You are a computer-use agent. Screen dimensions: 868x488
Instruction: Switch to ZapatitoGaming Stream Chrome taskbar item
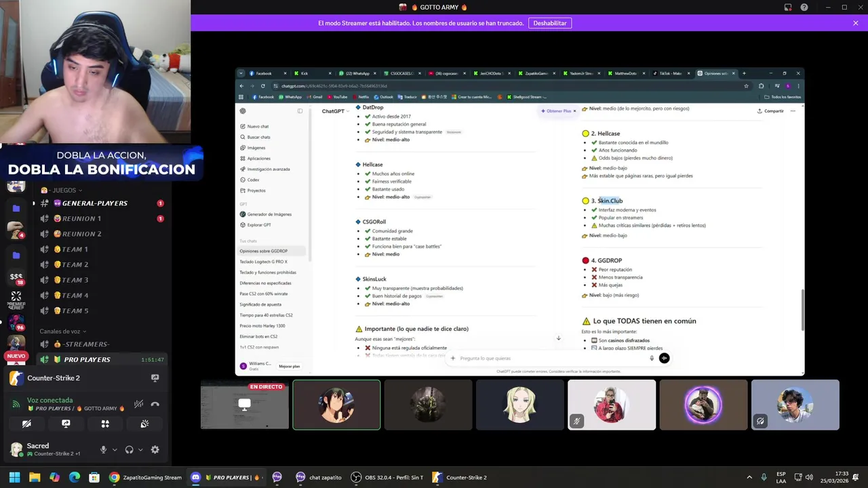tap(146, 477)
